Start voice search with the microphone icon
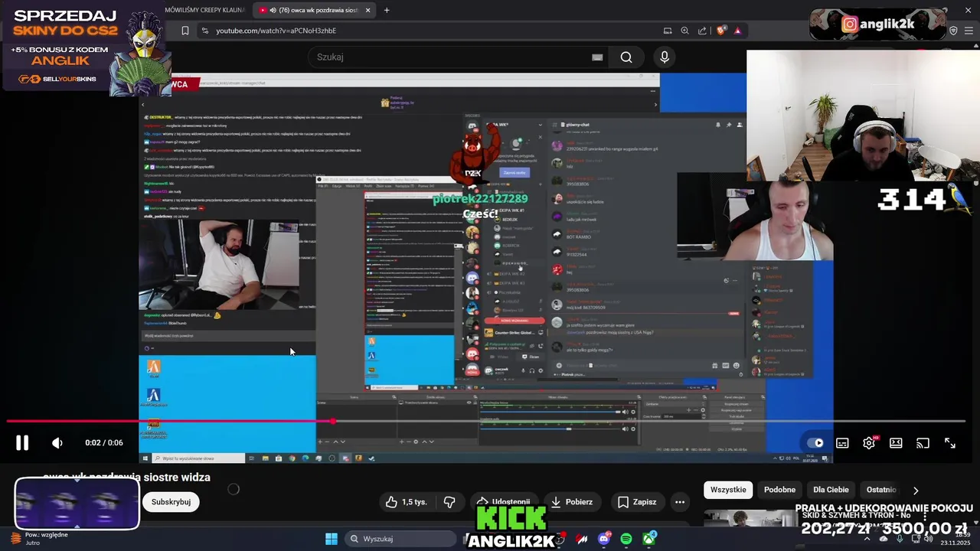This screenshot has height=551, width=980. pyautogui.click(x=665, y=57)
